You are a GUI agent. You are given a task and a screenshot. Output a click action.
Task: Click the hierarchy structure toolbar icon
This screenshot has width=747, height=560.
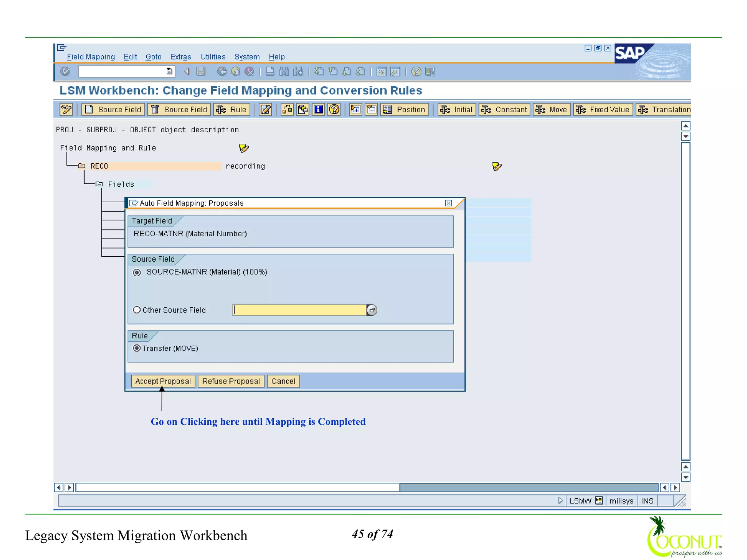tap(287, 109)
